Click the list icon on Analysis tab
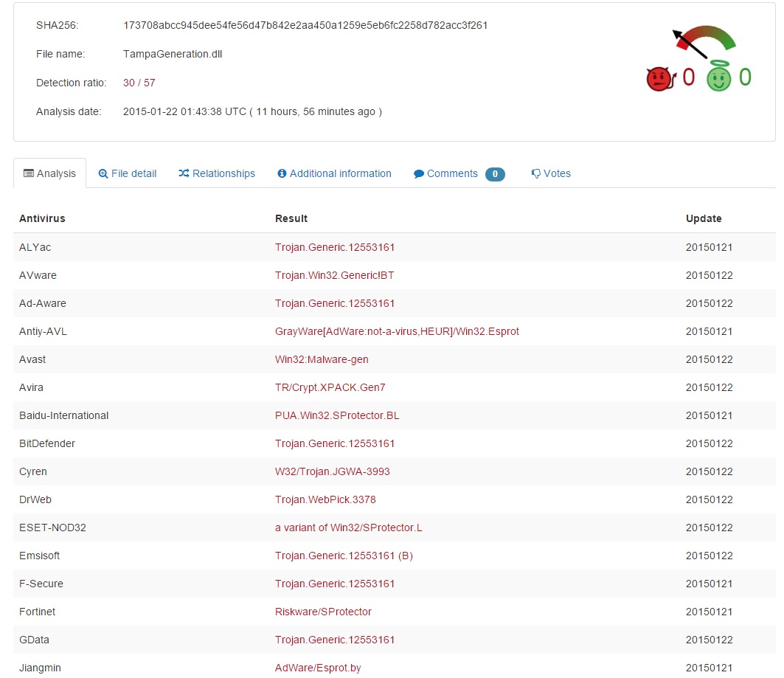The image size is (784, 678). point(29,173)
